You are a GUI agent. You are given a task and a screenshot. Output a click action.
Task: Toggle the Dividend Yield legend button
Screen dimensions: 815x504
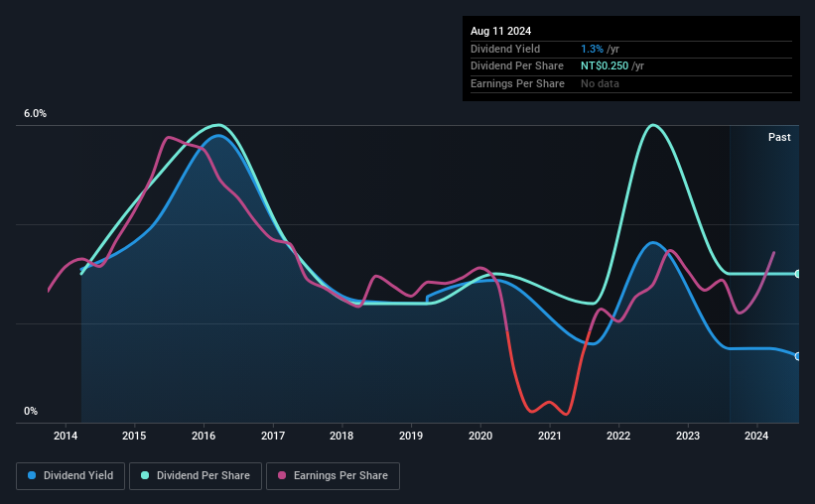(70, 476)
